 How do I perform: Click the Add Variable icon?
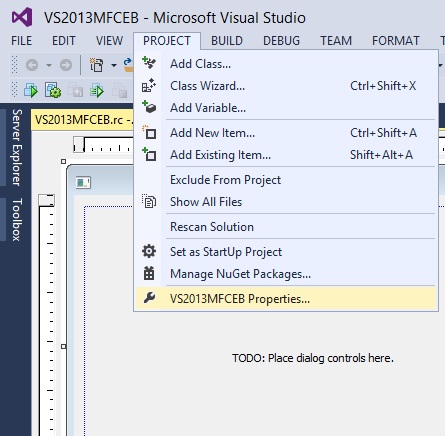point(149,107)
